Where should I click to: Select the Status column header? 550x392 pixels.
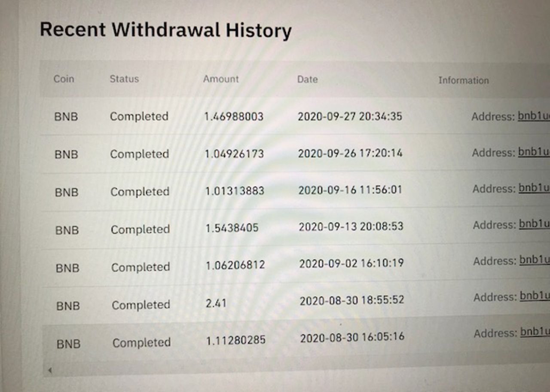click(x=124, y=79)
